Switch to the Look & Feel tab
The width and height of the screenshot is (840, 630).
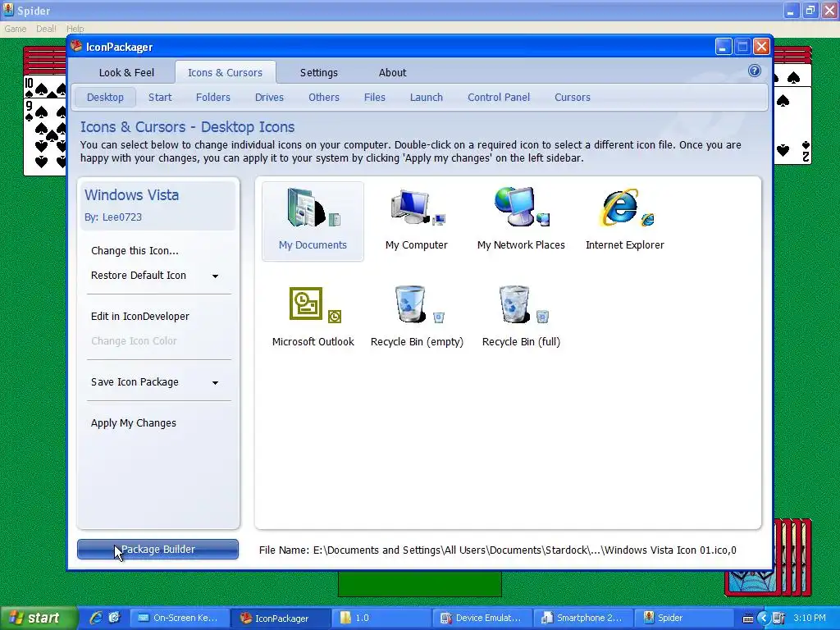point(126,72)
